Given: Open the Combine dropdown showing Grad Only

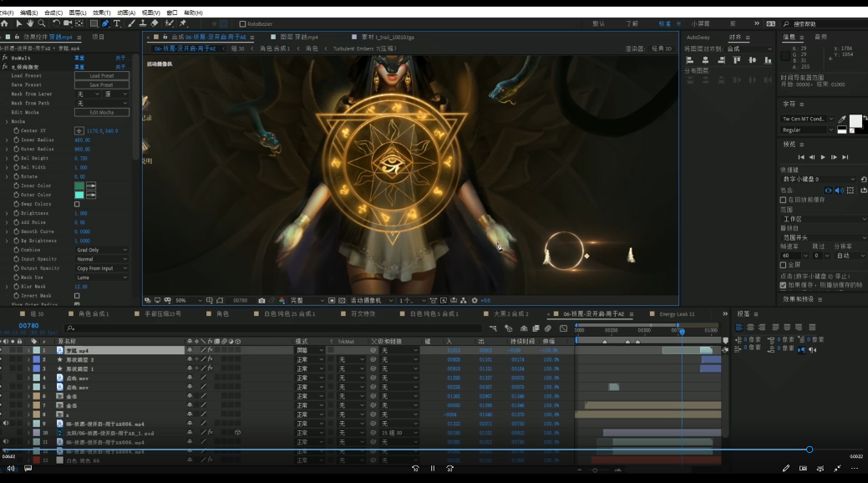Looking at the screenshot, I should (102, 250).
